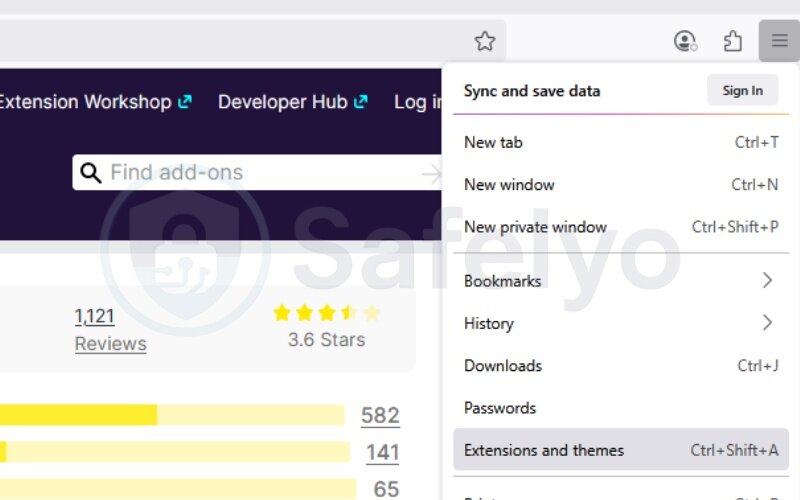Click the Sync and save data heading
800x500 pixels.
[532, 91]
